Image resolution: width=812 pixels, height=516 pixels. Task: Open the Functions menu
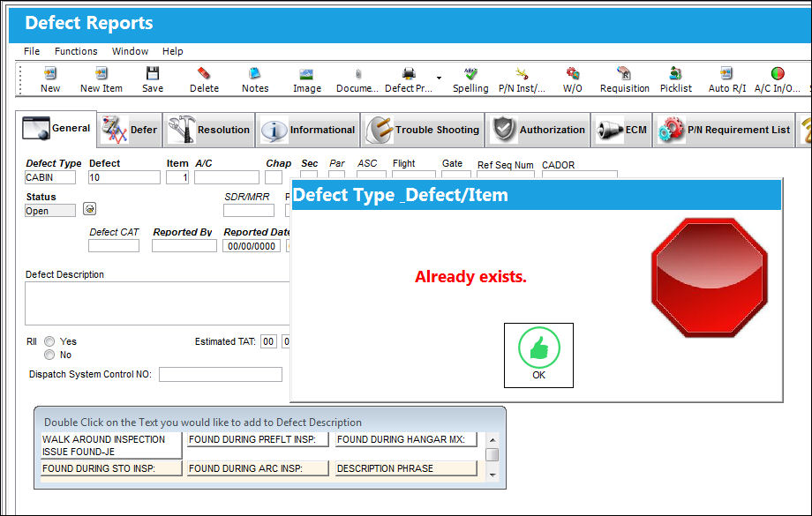tap(76, 51)
